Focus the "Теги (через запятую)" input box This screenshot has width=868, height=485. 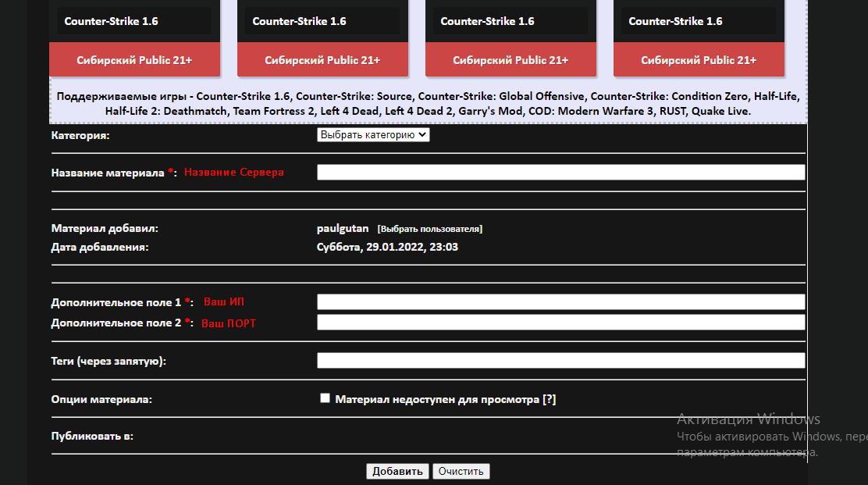point(560,360)
